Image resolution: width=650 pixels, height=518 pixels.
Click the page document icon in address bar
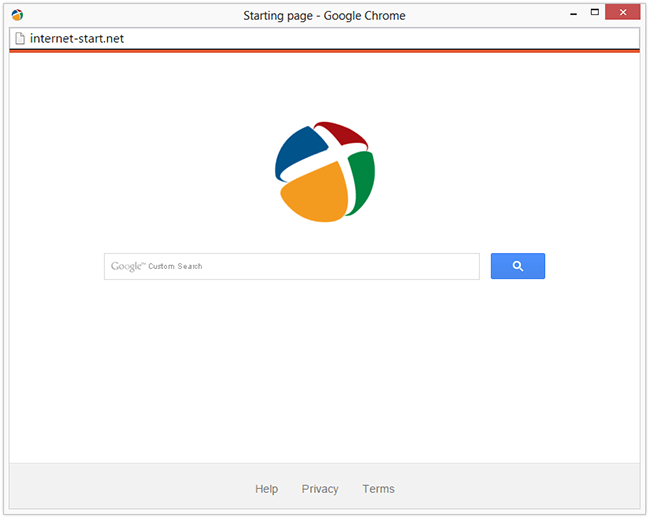click(x=20, y=39)
